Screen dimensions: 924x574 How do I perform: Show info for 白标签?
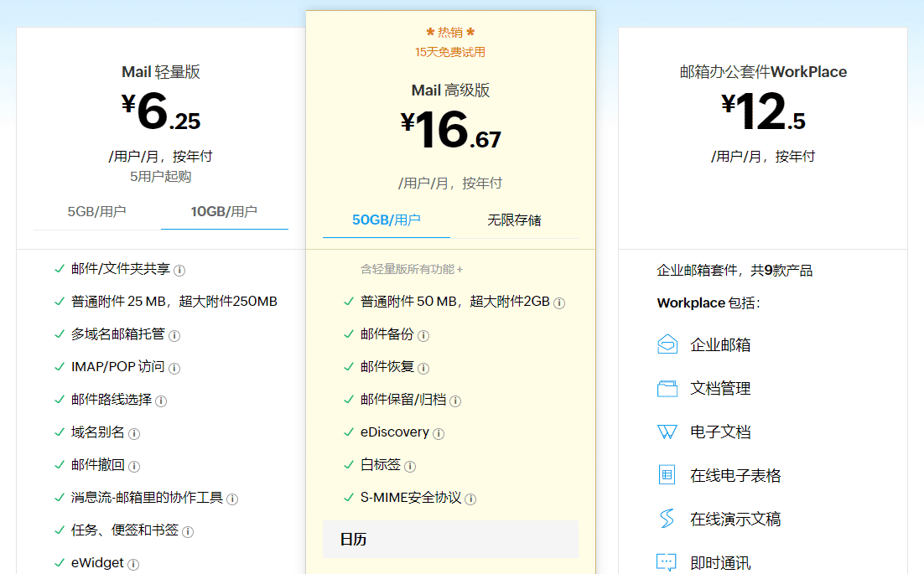coord(410,466)
